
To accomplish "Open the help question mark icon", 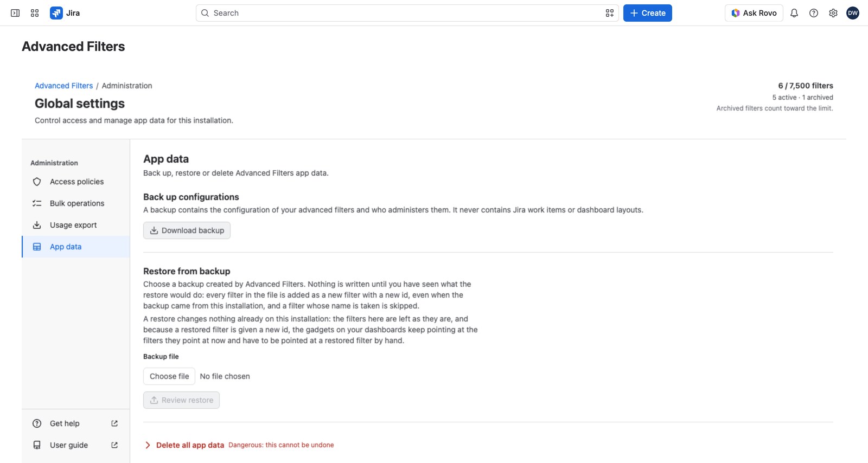I will 814,13.
